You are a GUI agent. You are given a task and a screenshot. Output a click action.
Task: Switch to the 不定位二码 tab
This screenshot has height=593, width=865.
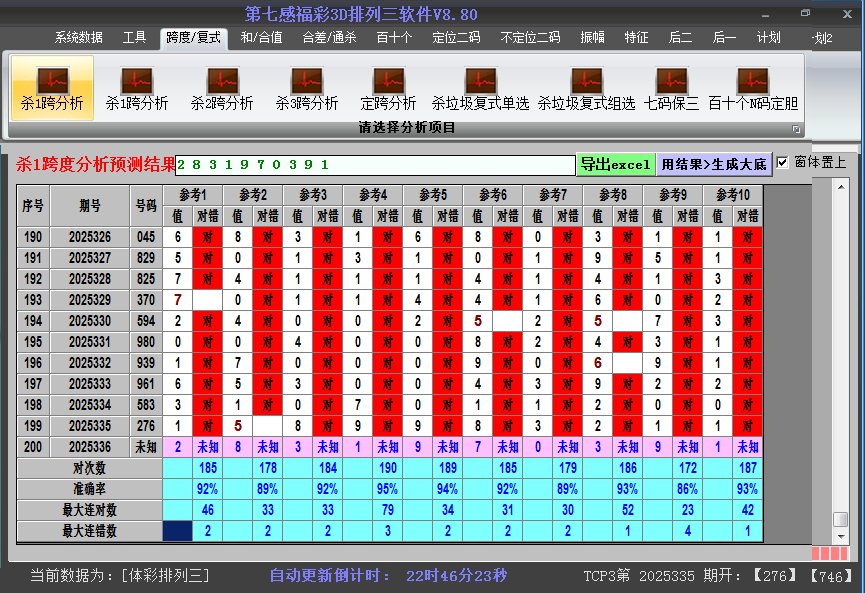click(530, 38)
